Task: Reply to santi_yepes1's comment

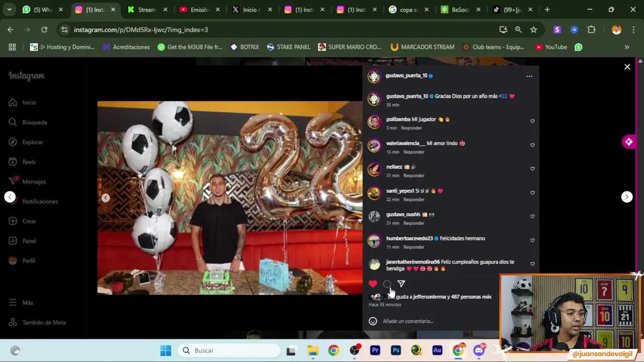Action: tap(414, 200)
